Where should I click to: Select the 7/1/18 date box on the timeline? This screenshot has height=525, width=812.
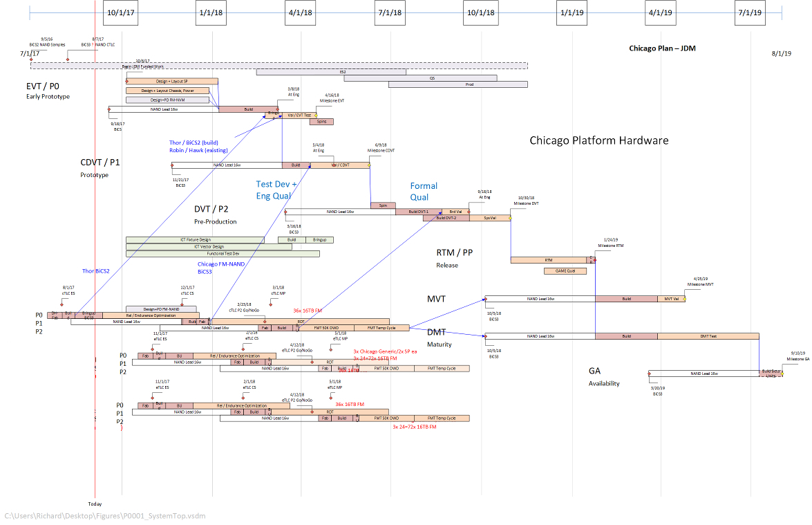pyautogui.click(x=390, y=12)
